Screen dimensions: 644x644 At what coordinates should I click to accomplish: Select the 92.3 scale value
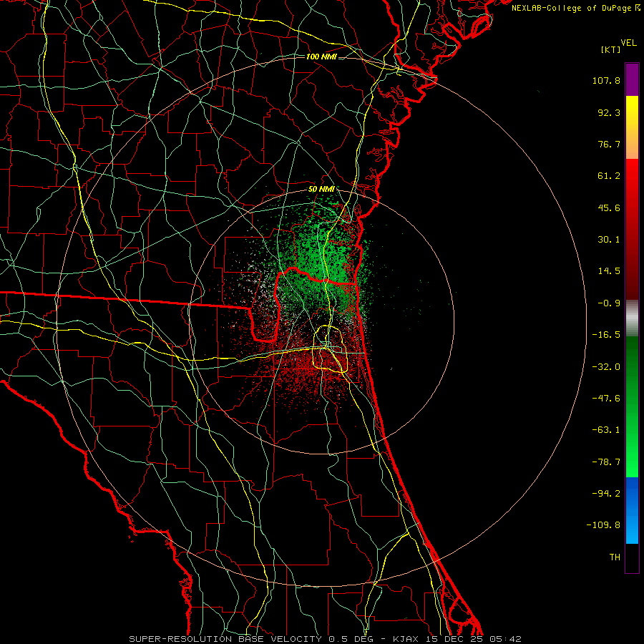click(609, 112)
